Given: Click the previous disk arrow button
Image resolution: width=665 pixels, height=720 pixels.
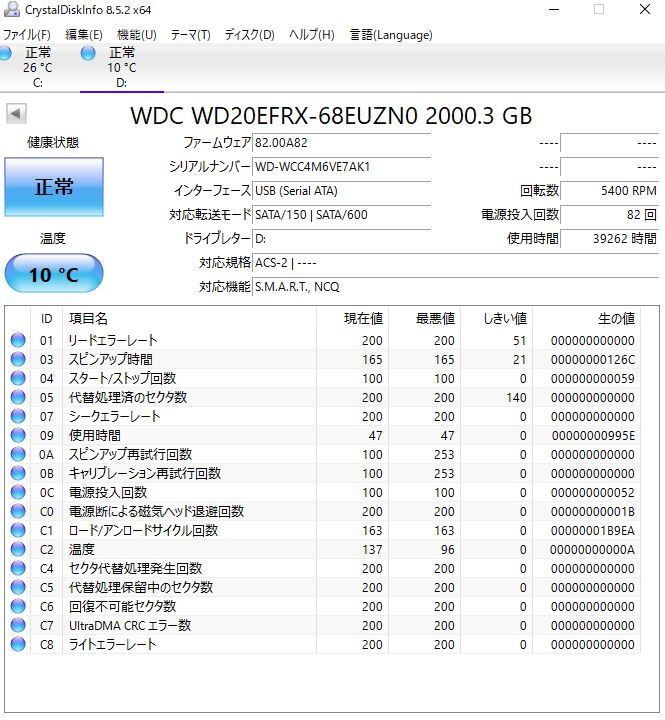Looking at the screenshot, I should [x=16, y=113].
